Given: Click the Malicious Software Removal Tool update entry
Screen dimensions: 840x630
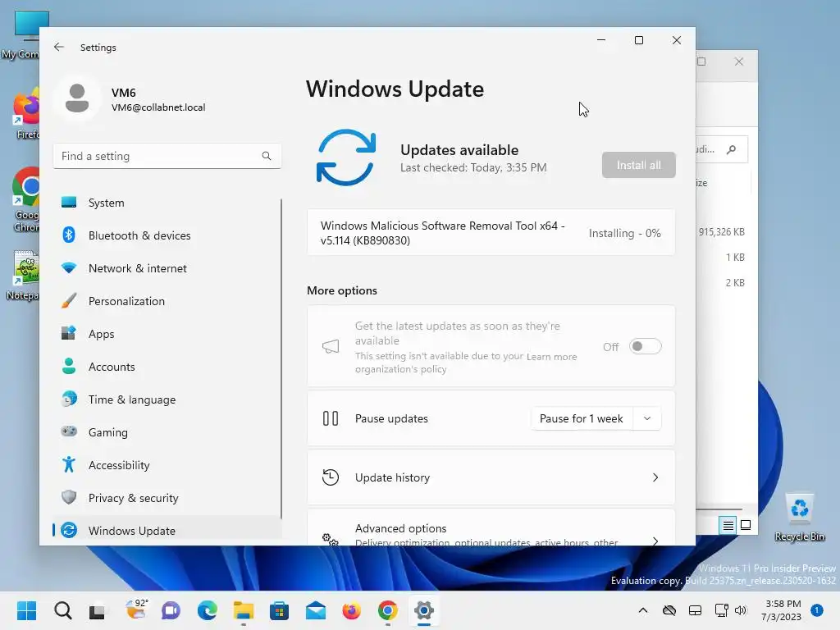Looking at the screenshot, I should click(491, 233).
